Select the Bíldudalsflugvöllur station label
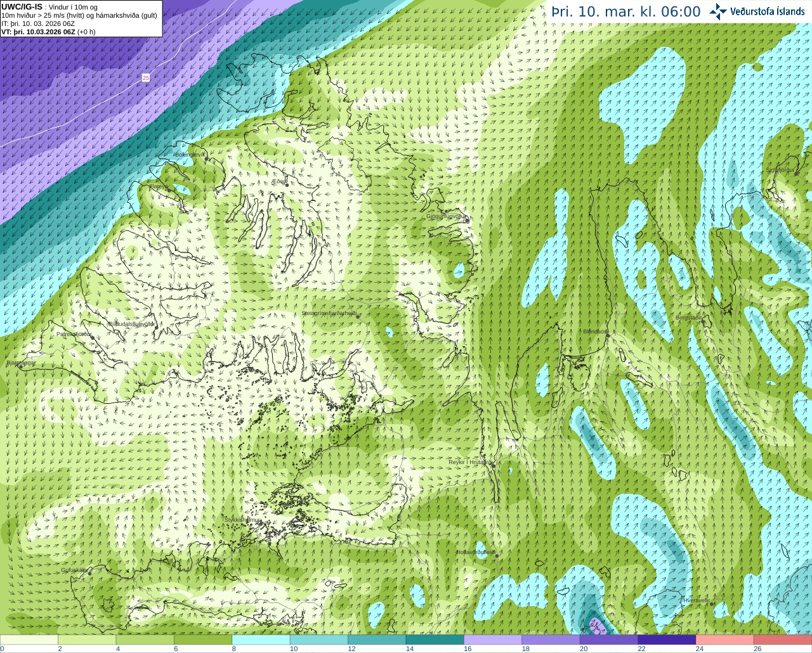The width and height of the screenshot is (812, 653). coord(132,323)
